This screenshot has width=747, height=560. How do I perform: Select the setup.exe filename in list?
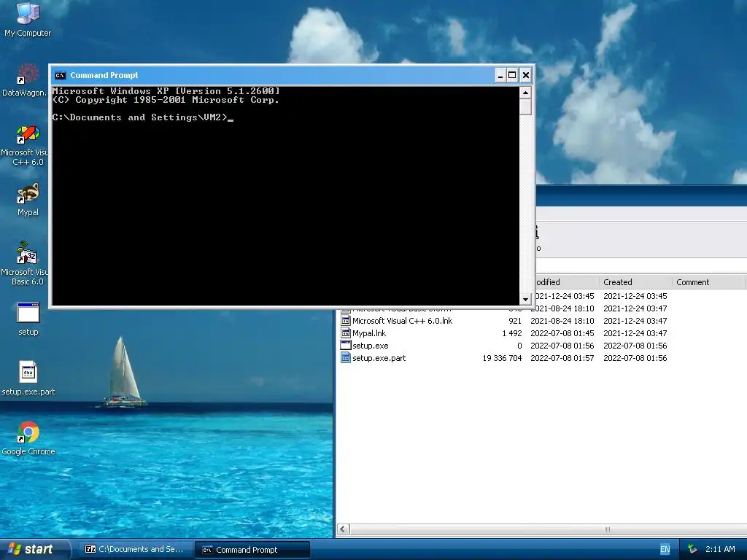coord(370,346)
